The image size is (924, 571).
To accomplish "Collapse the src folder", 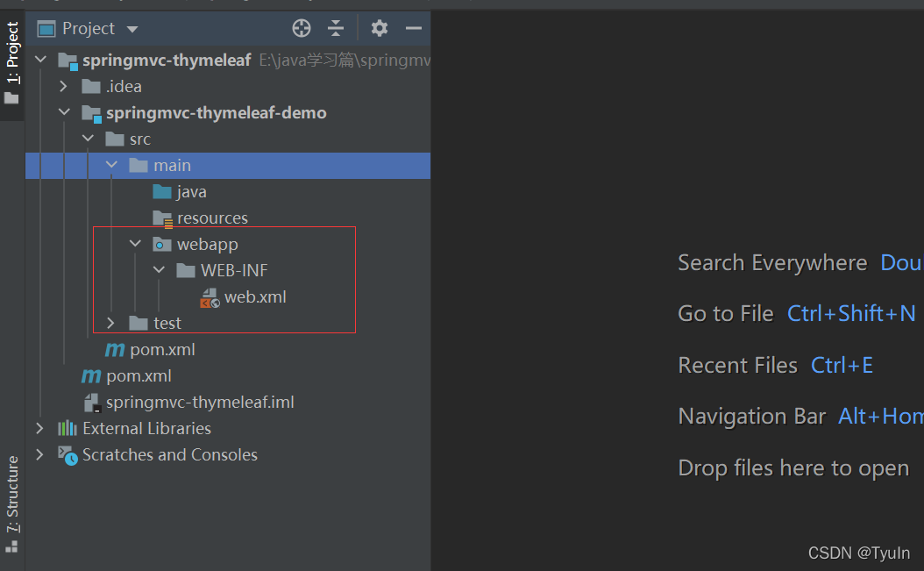I will pyautogui.click(x=88, y=139).
